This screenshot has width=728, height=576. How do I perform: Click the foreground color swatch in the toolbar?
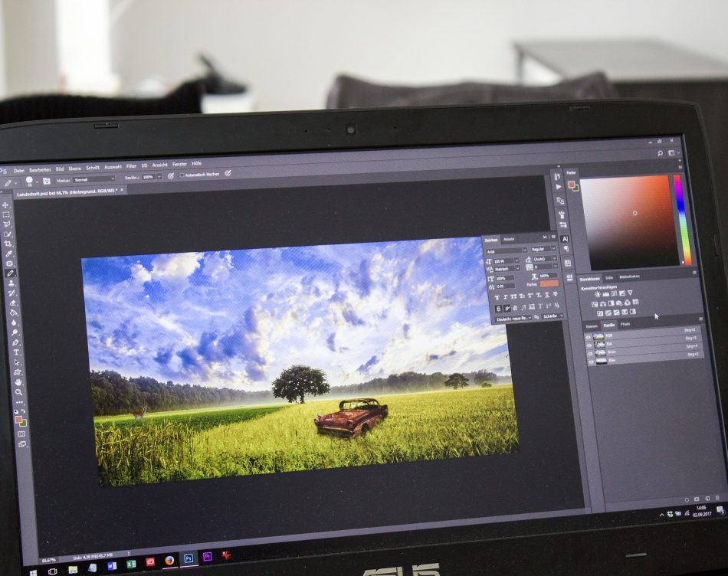coord(18,420)
